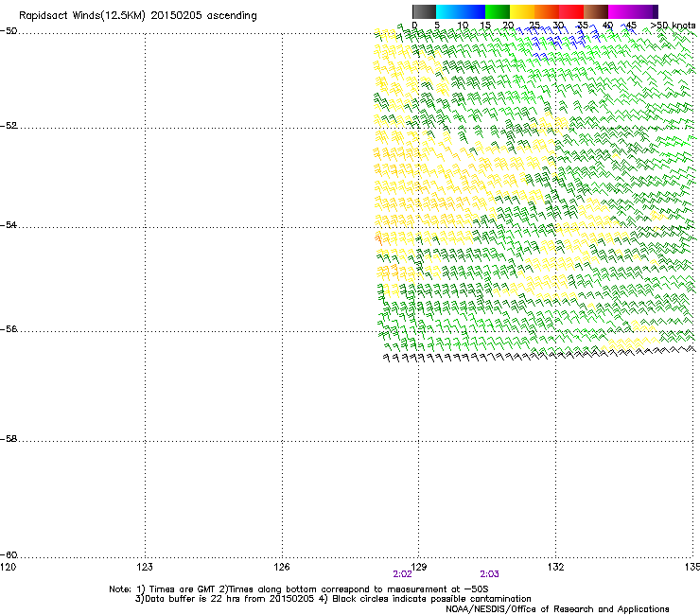Click the '123' longitude axis label
Image resolution: width=700 pixels, height=615 pixels.
tap(145, 567)
